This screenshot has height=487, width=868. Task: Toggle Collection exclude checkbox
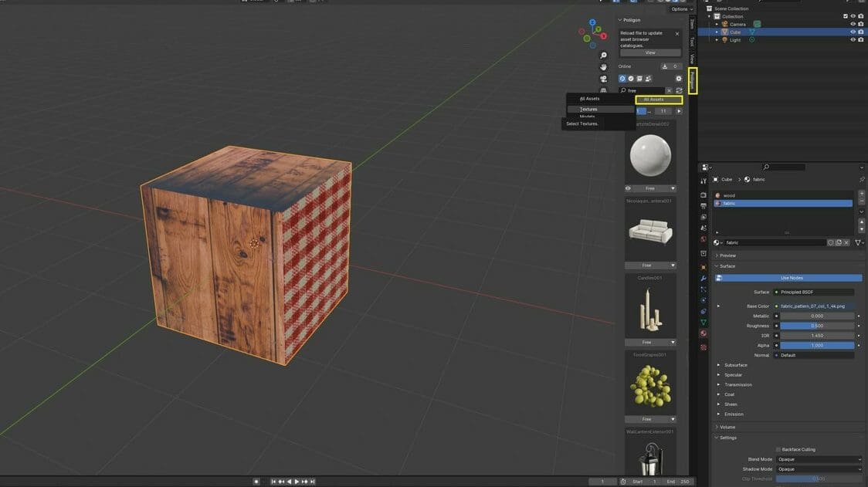coord(846,17)
